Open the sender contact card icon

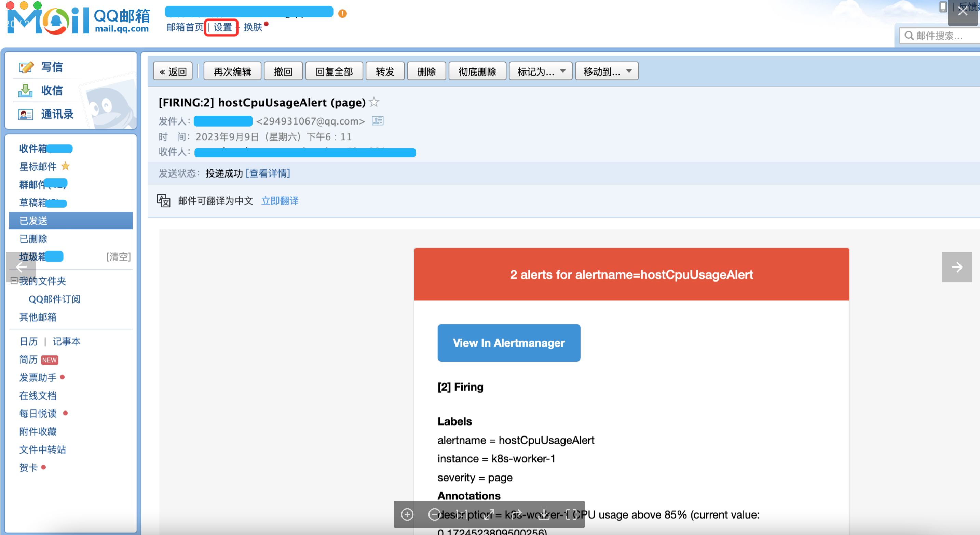coord(377,121)
